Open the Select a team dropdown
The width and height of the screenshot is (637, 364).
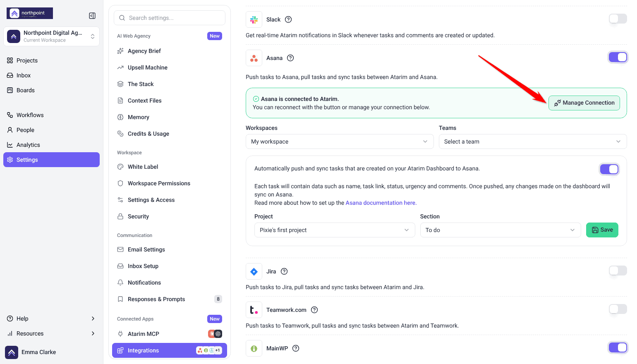[533, 141]
